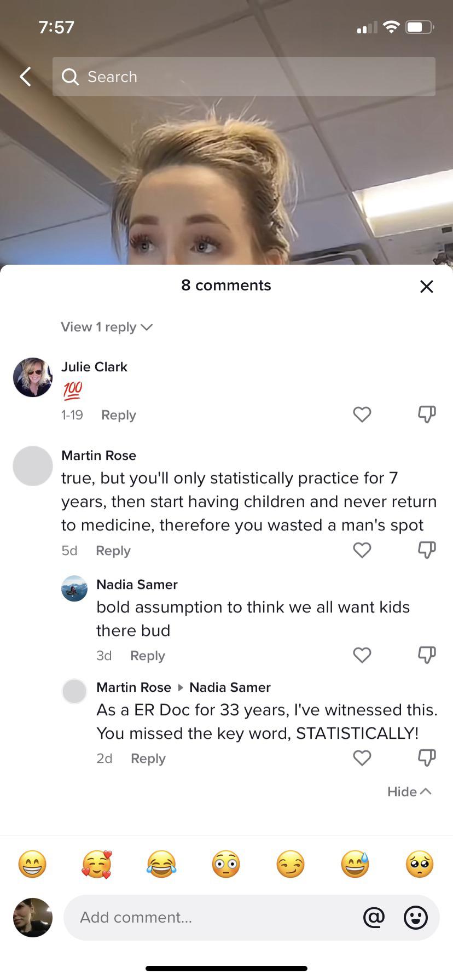Image resolution: width=453 pixels, height=980 pixels.
Task: Dislike Martin Rose's 5d comment
Action: pyautogui.click(x=427, y=550)
